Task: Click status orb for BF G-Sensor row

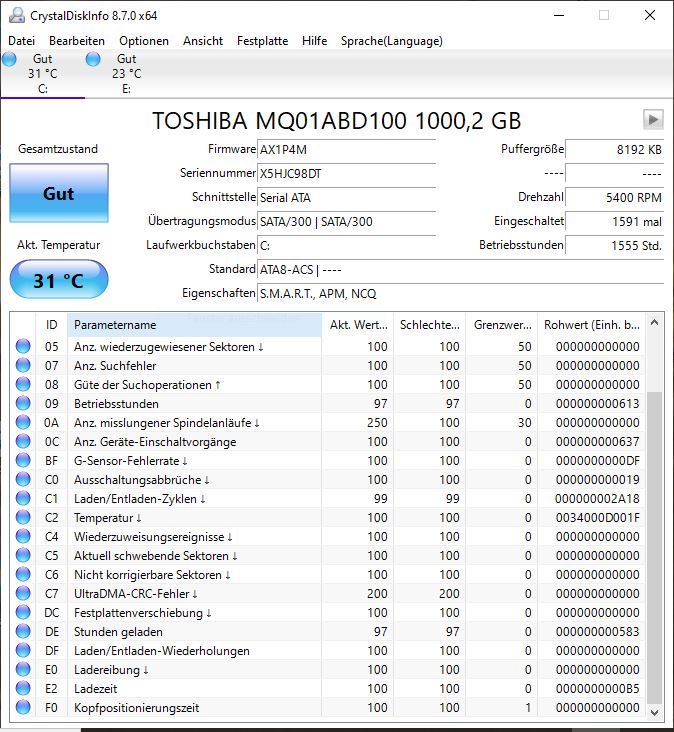Action: coord(23,460)
